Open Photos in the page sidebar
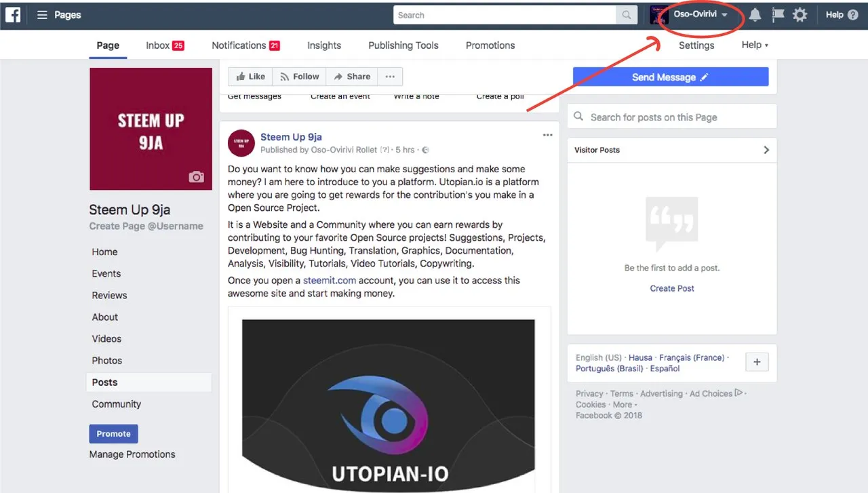 pyautogui.click(x=107, y=360)
